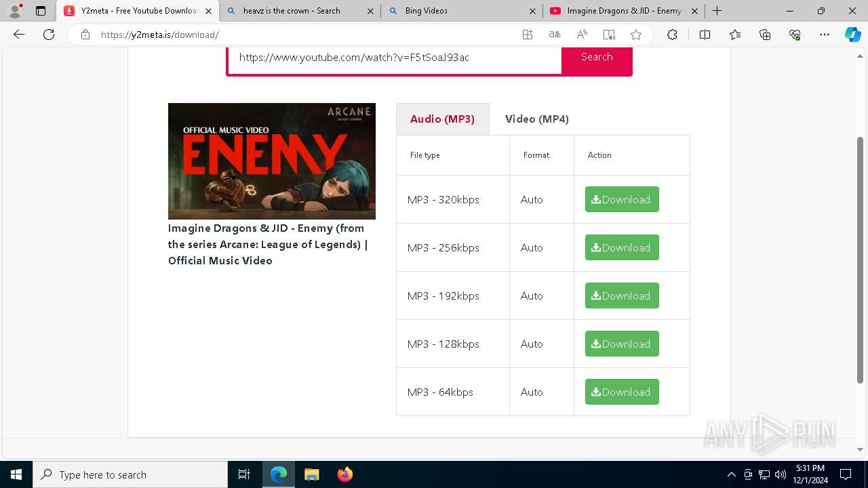Click the browser back arrow
This screenshot has width=868, height=488.
pos(19,35)
